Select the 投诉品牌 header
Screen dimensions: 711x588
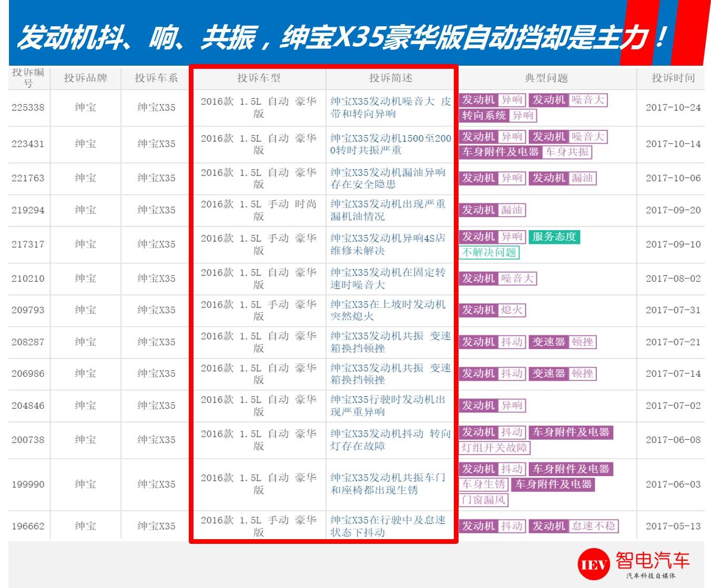[x=85, y=79]
